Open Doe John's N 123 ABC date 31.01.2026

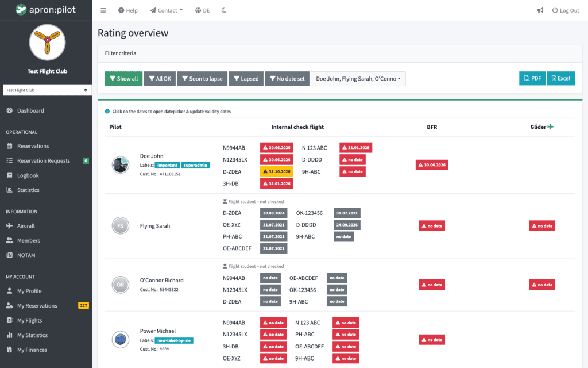pyautogui.click(x=356, y=148)
